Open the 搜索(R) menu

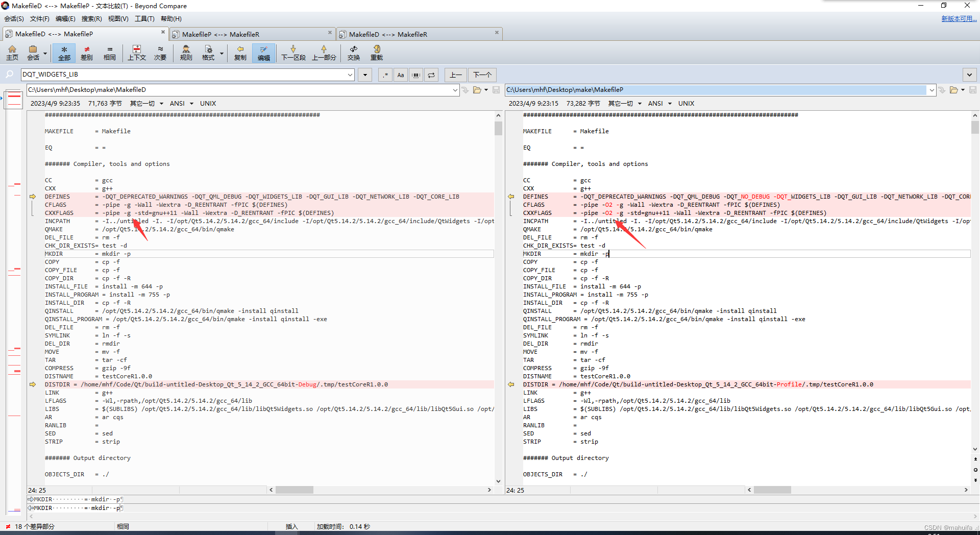coord(92,19)
